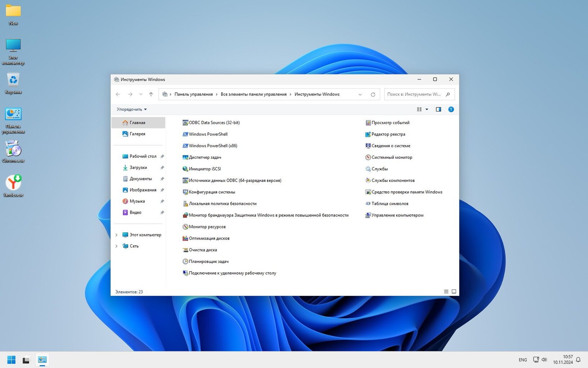Open Галерея in the sidebar
The image size is (588, 368).
click(x=138, y=134)
